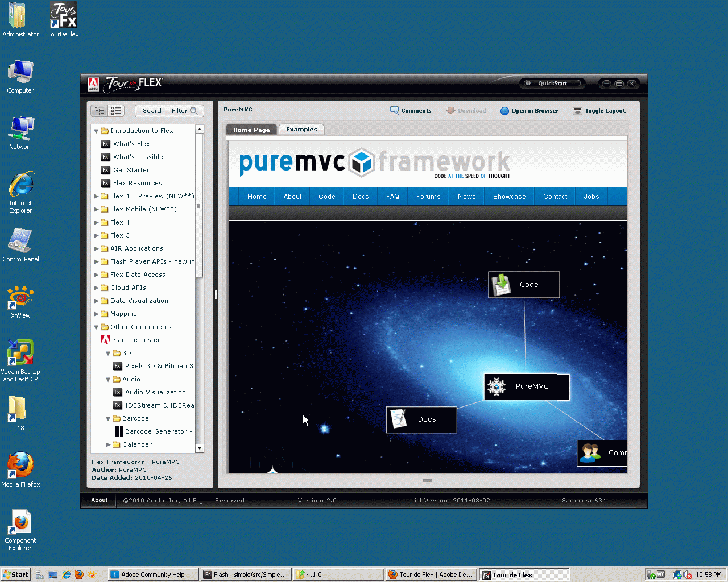Launch Internet Explorer from the desktop
The height and width of the screenshot is (582, 728).
coord(20,192)
